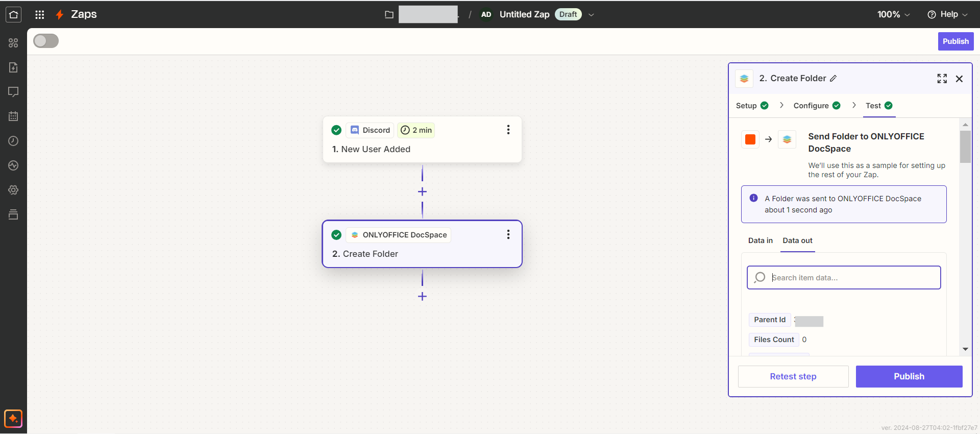Image resolution: width=980 pixels, height=434 pixels.
Task: Open the Versions stack icon in sidebar
Action: 13,214
